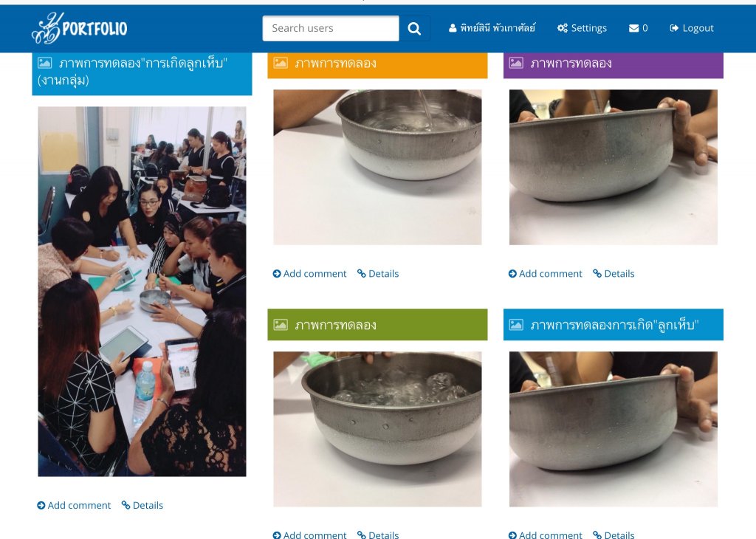Add comment under the orange-header bowl photo
This screenshot has height=539, width=756.
point(309,274)
